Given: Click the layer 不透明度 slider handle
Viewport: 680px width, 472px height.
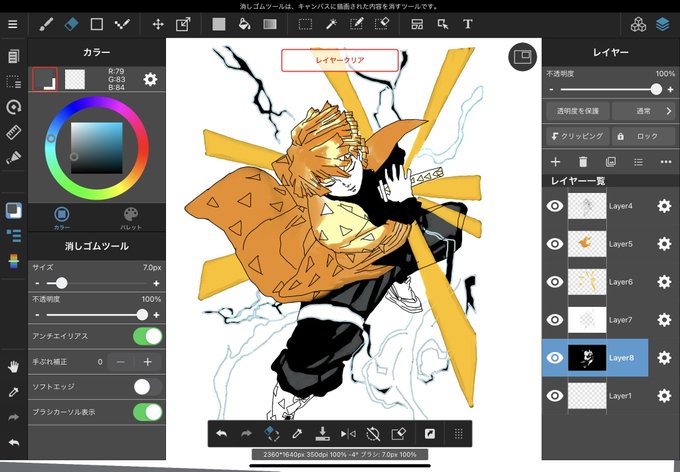Looking at the screenshot, I should click(656, 89).
